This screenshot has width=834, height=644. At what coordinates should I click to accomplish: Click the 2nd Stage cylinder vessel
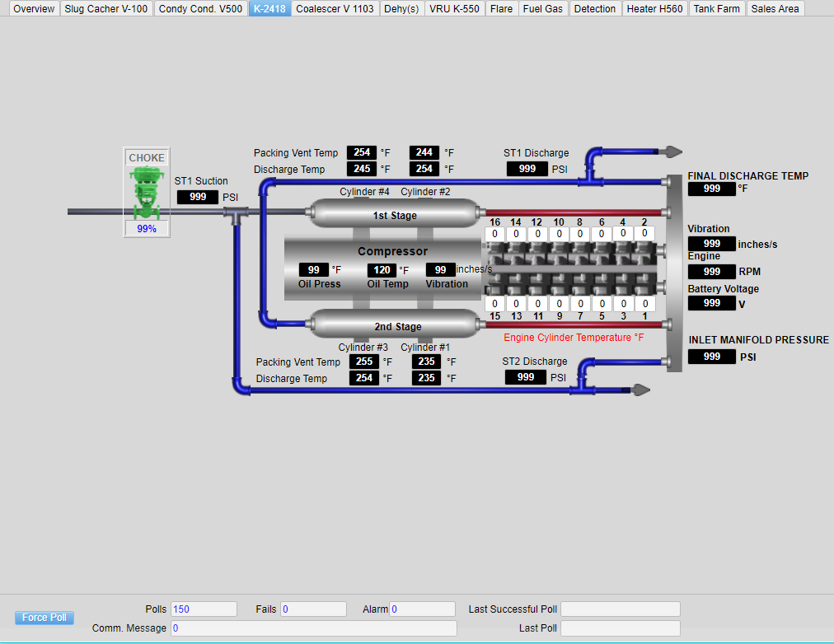(394, 324)
